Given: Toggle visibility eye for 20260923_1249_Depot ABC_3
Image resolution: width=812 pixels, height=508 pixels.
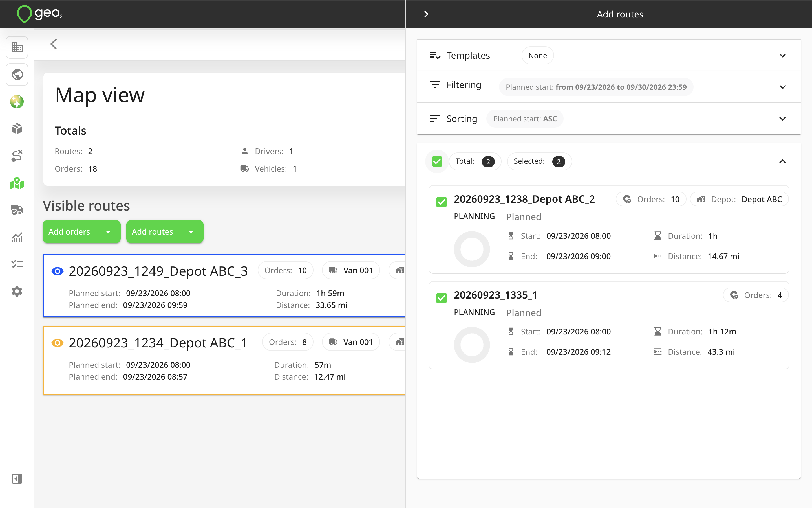Looking at the screenshot, I should pos(58,271).
